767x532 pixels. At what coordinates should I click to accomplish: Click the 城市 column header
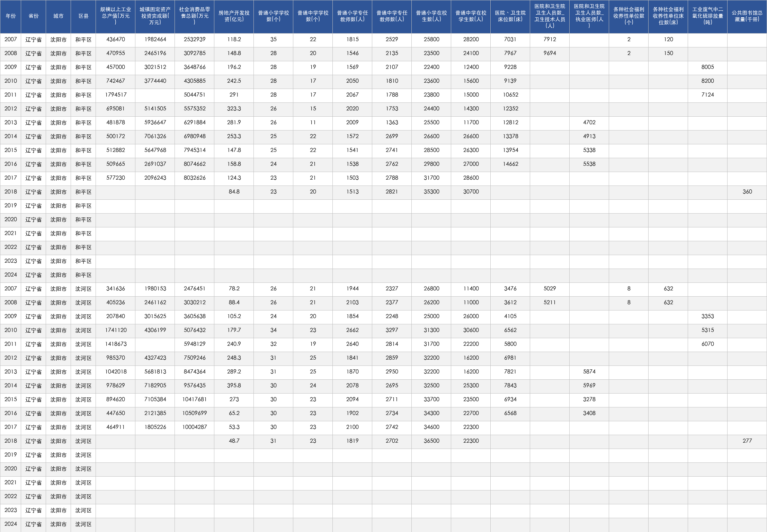pos(58,16)
